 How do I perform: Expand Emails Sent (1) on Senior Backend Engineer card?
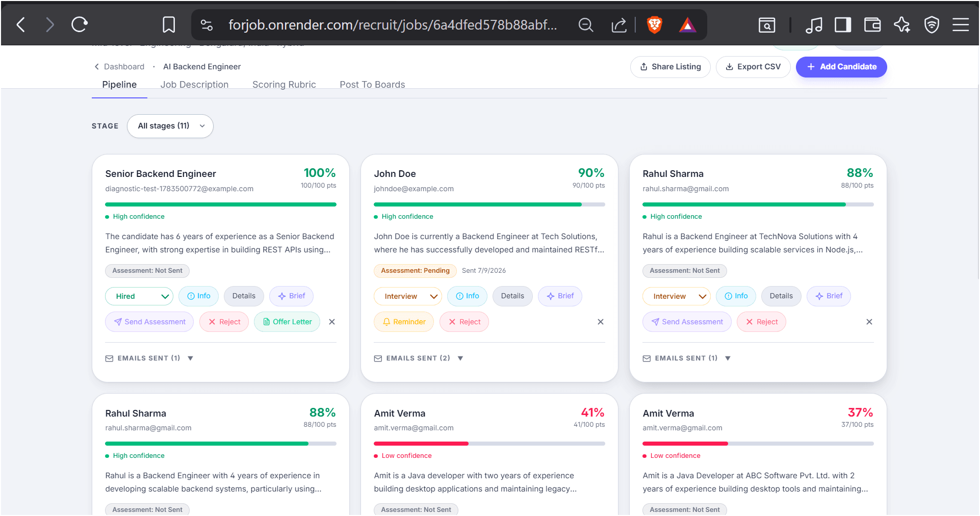pos(149,358)
